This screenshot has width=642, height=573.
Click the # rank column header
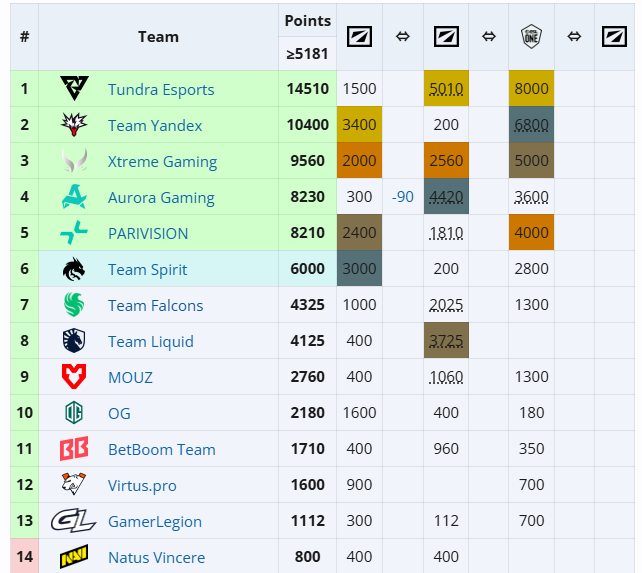click(25, 37)
